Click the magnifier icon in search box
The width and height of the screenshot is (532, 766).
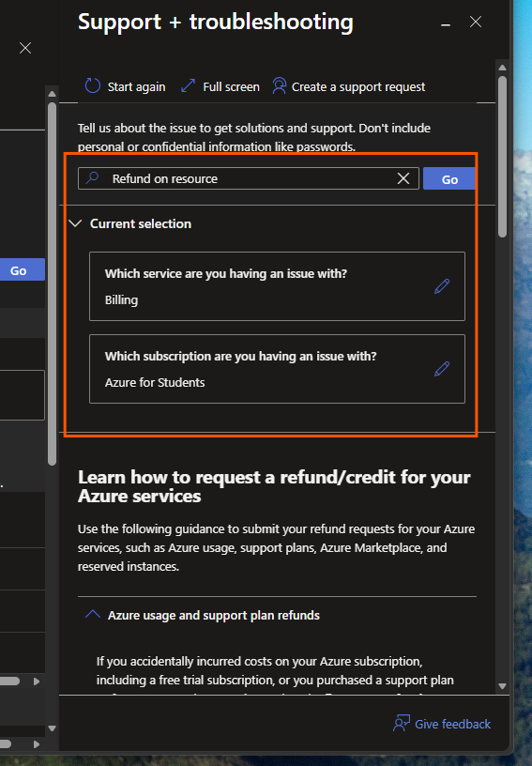point(92,177)
